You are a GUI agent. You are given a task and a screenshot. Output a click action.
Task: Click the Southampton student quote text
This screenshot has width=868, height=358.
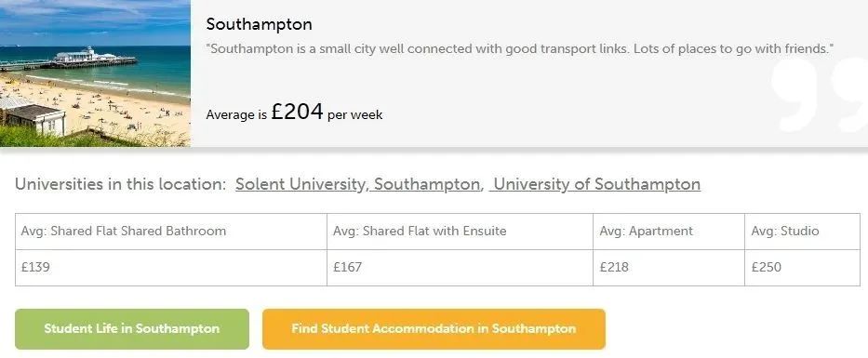520,48
